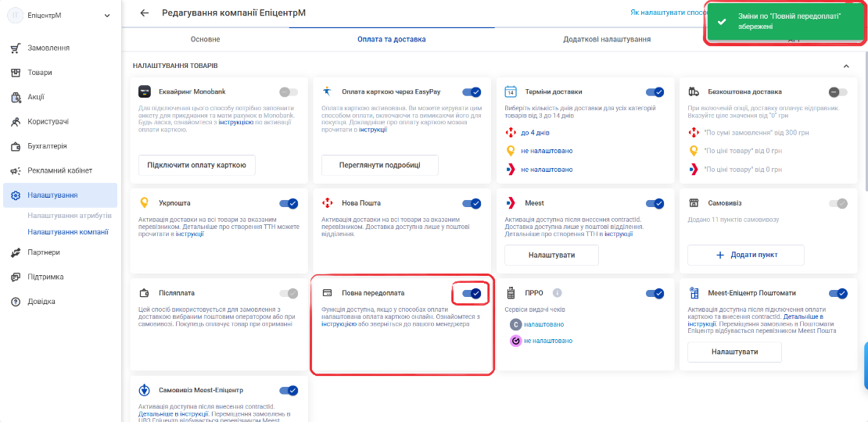Go back using the left arrow
The image size is (868, 422).
click(145, 13)
